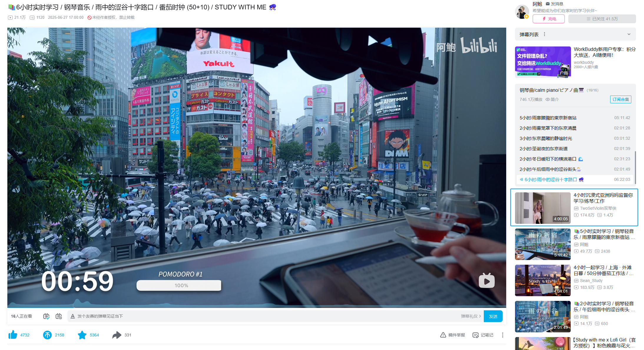Open the 2小时实时学习 午后细雨 video title
The image size is (644, 350).
coord(605,306)
